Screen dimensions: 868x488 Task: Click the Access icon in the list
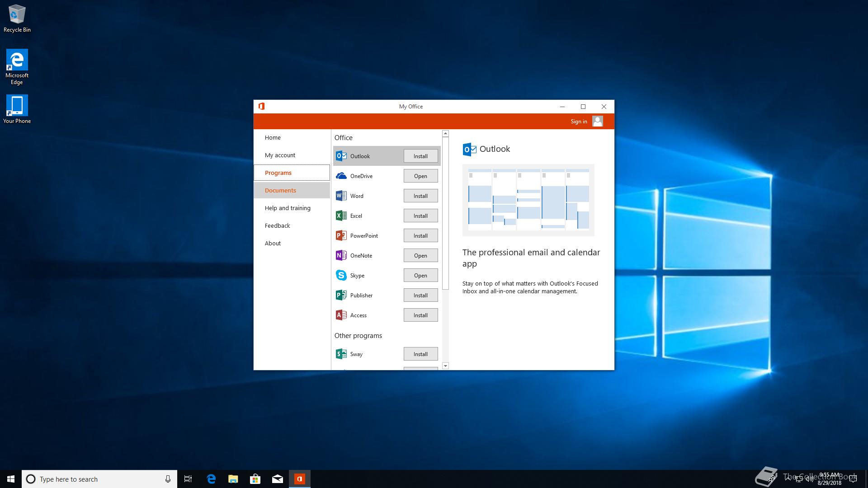tap(341, 315)
